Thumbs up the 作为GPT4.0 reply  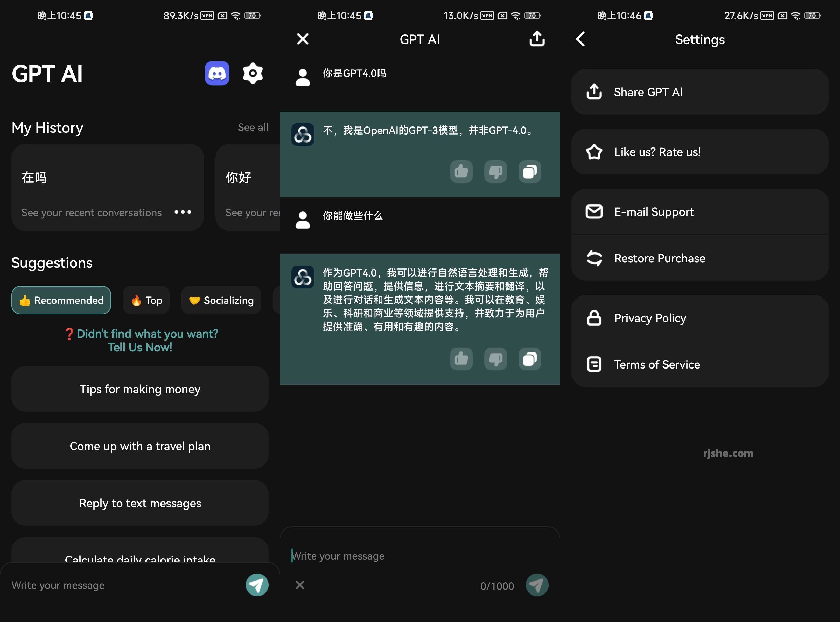pyautogui.click(x=461, y=359)
